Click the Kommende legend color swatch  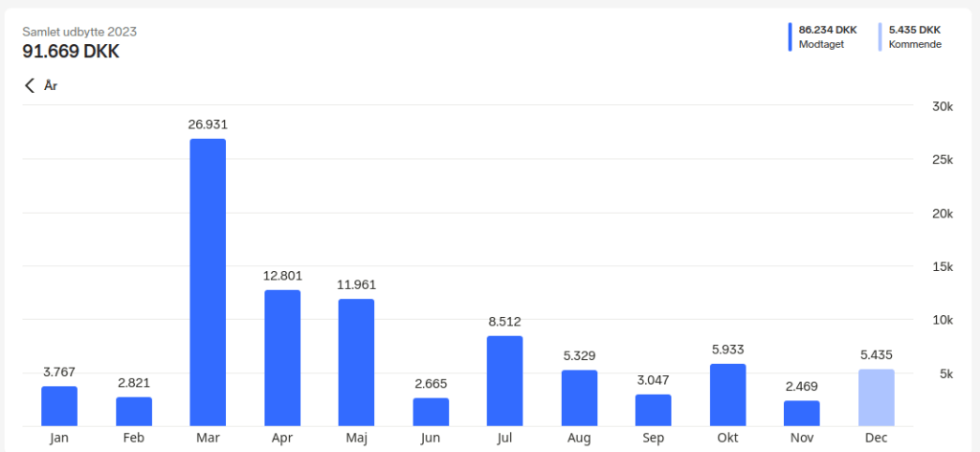click(x=880, y=36)
